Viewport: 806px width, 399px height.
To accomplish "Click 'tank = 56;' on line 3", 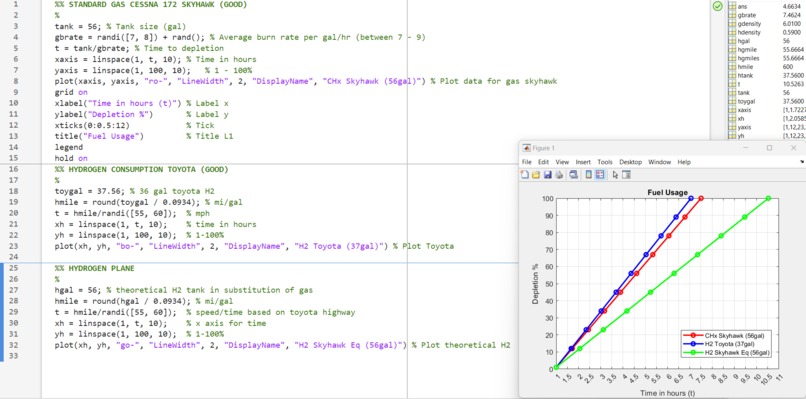I will point(78,27).
